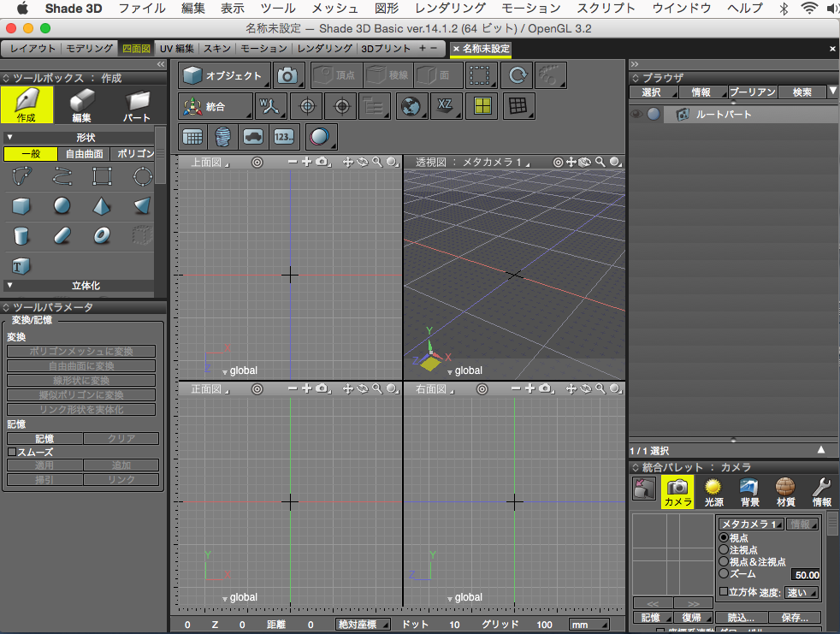Click the ズーム value field showing 50.00
Viewport: 840px width, 634px height.
806,574
